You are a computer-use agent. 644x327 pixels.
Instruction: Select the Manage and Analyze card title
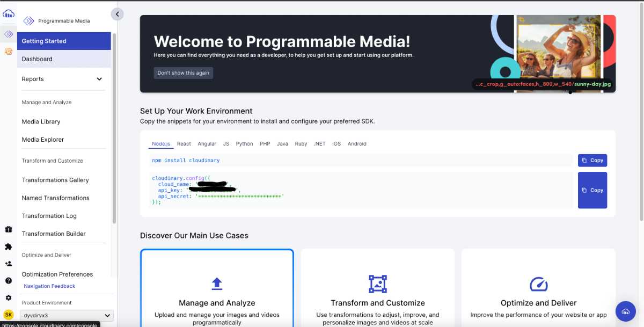[x=217, y=303]
